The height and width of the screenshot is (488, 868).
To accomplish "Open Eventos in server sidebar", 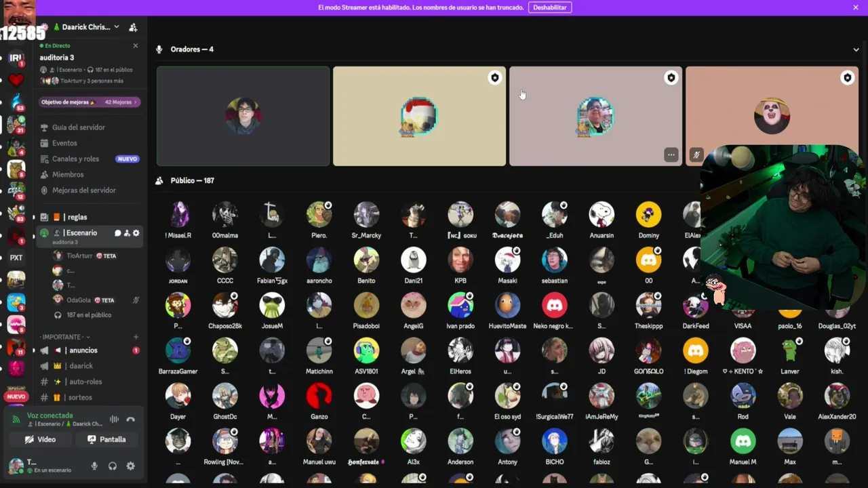I will [89, 143].
